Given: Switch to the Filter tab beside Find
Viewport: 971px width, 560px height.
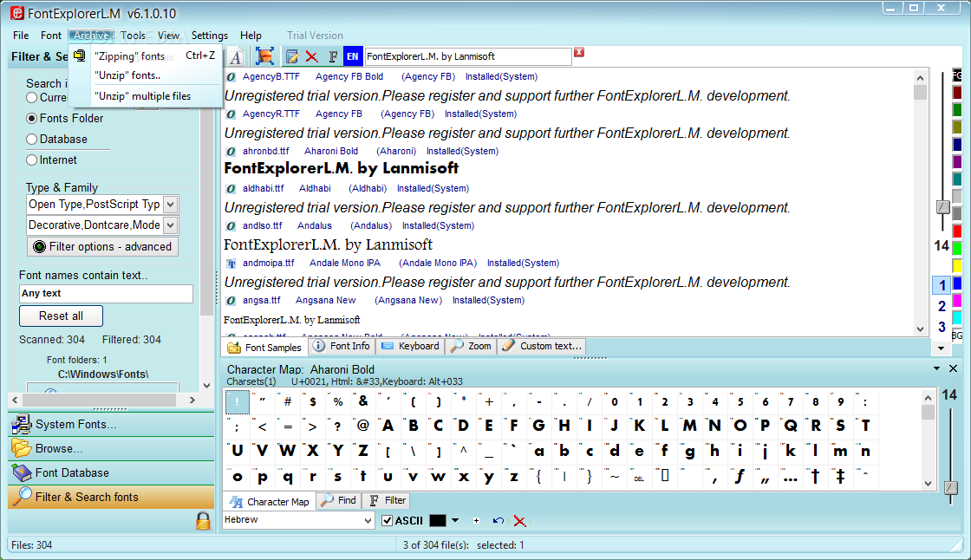Looking at the screenshot, I should coord(387,500).
